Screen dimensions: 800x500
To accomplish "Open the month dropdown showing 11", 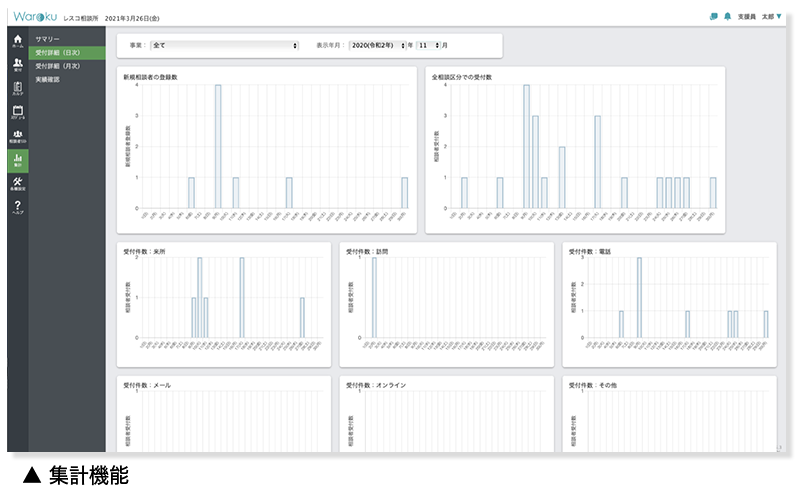I will pyautogui.click(x=428, y=45).
